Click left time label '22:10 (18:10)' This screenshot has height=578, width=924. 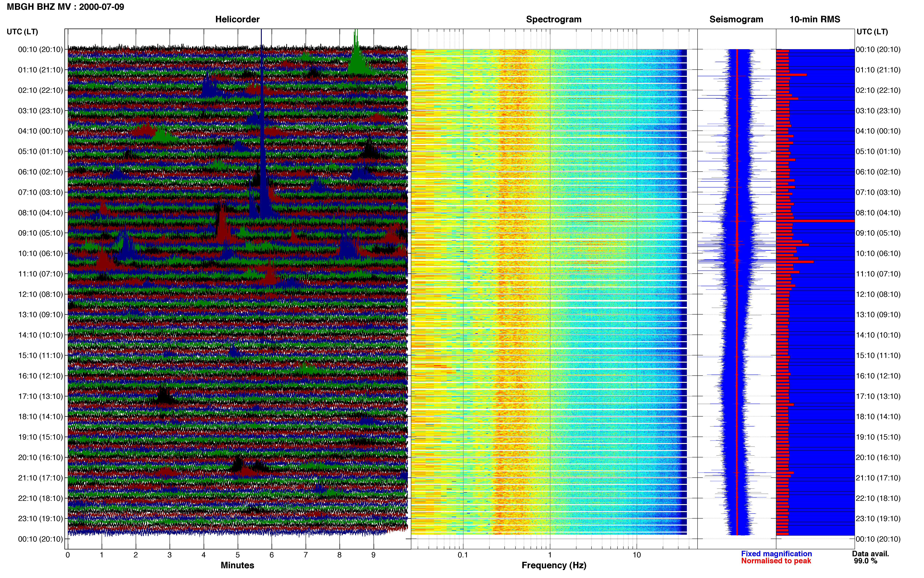pyautogui.click(x=41, y=498)
